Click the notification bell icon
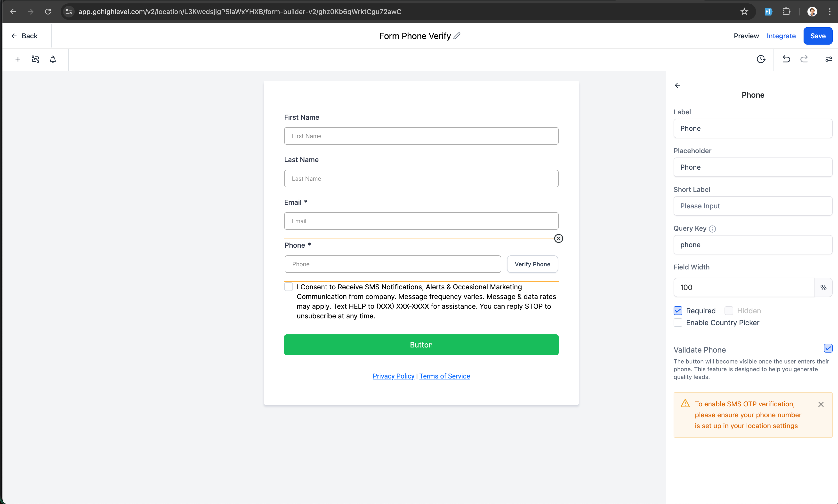Viewport: 838px width, 504px height. tap(53, 59)
